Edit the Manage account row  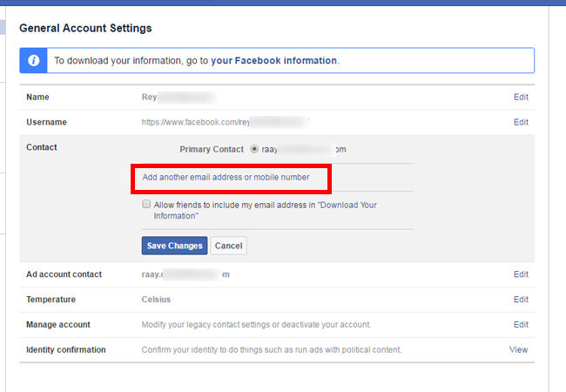point(521,325)
